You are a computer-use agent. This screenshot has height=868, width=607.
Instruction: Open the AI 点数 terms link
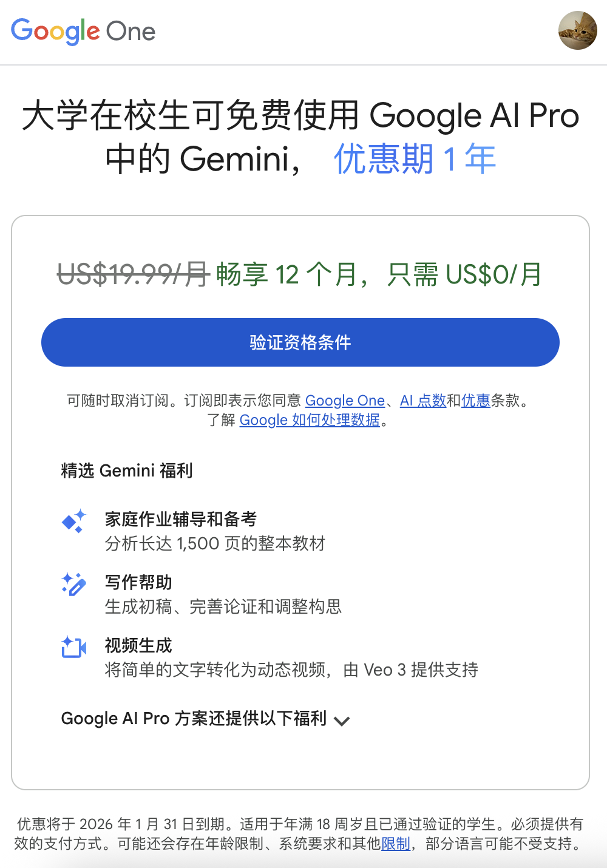[423, 401]
